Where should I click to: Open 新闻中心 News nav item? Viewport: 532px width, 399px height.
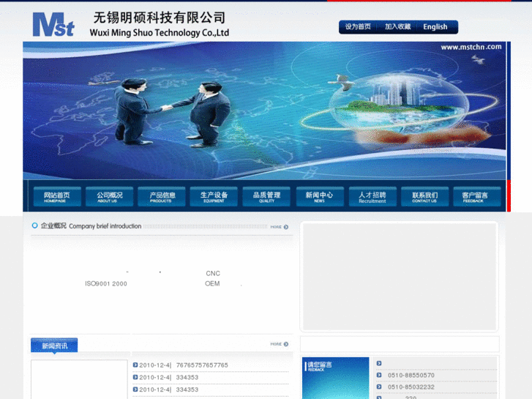[320, 197]
